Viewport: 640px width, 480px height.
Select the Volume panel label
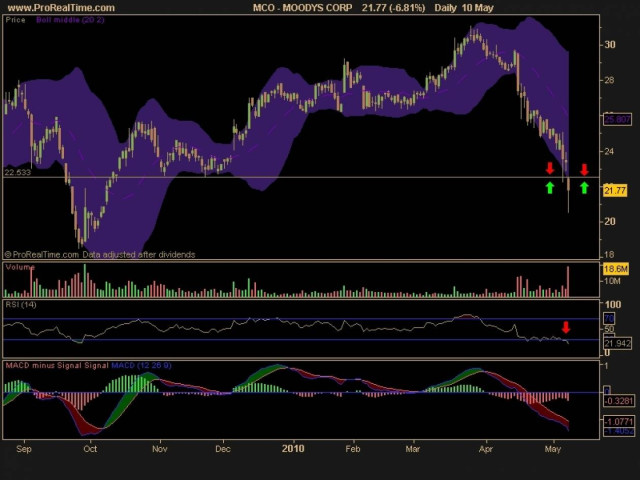(x=20, y=267)
